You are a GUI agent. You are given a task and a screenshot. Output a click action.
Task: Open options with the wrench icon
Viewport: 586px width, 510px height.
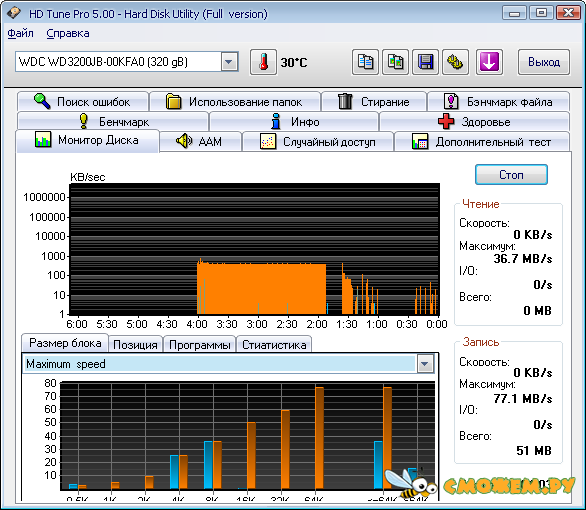[x=455, y=62]
